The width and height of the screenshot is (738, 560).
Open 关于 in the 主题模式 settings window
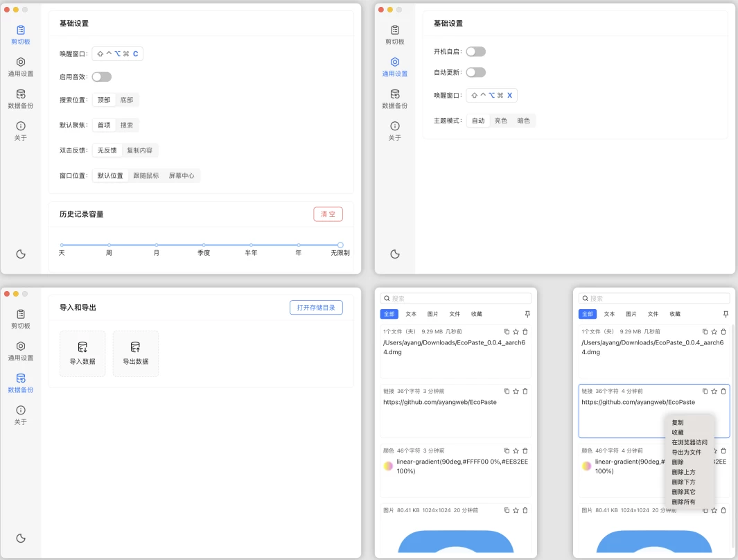coord(394,130)
